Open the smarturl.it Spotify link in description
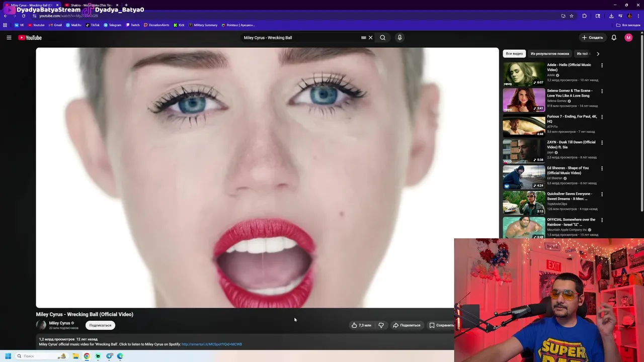 pyautogui.click(x=212, y=344)
